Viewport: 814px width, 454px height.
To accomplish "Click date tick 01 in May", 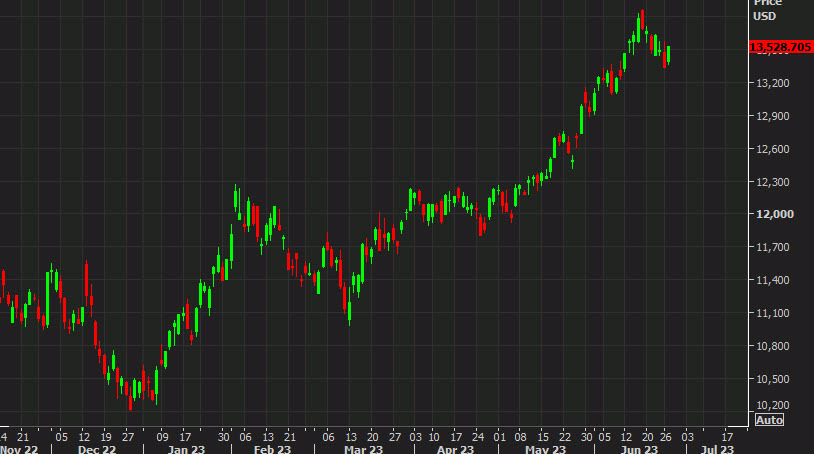I will pos(499,437).
